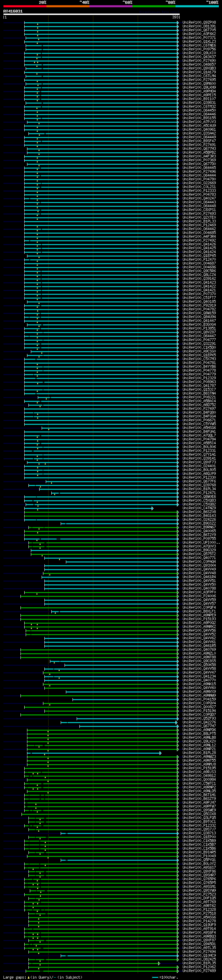The width and height of the screenshot is (222, 980).
Task: Select hit label UniRef100_P27489
Action: tap(199, 971)
